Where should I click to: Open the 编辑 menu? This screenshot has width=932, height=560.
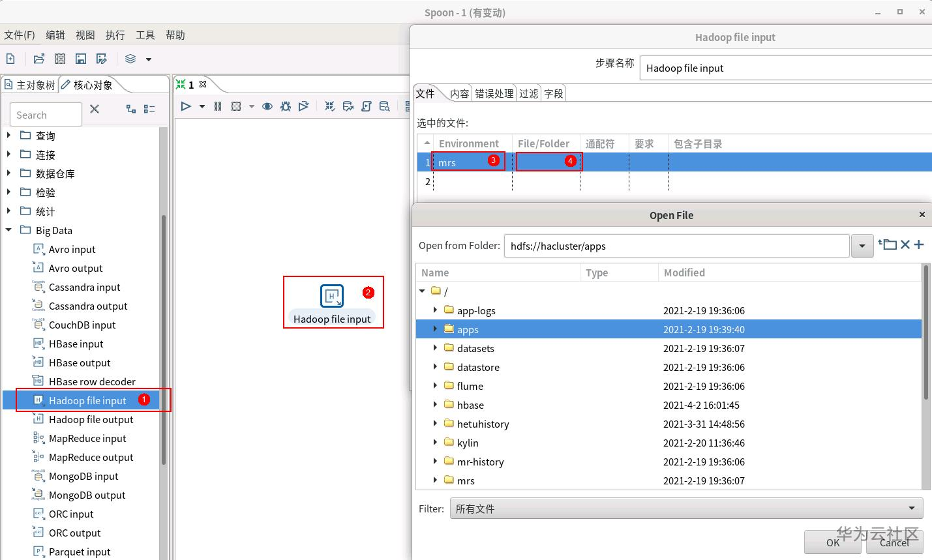point(55,35)
